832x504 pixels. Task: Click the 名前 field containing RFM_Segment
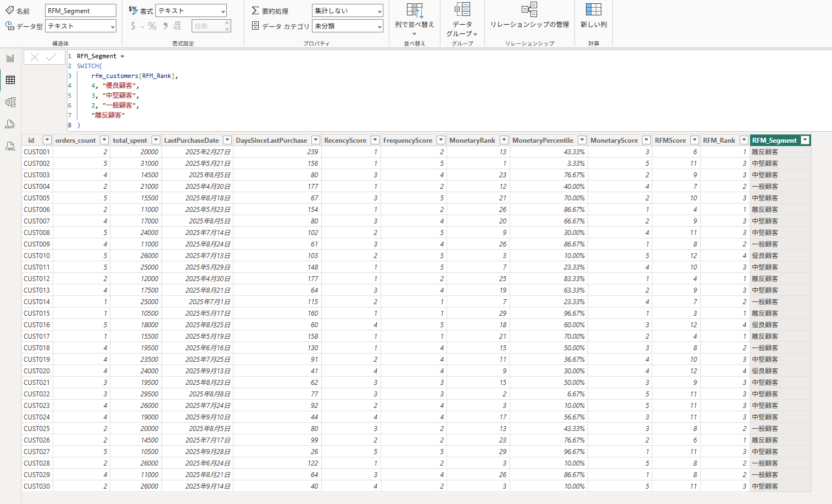(80, 10)
